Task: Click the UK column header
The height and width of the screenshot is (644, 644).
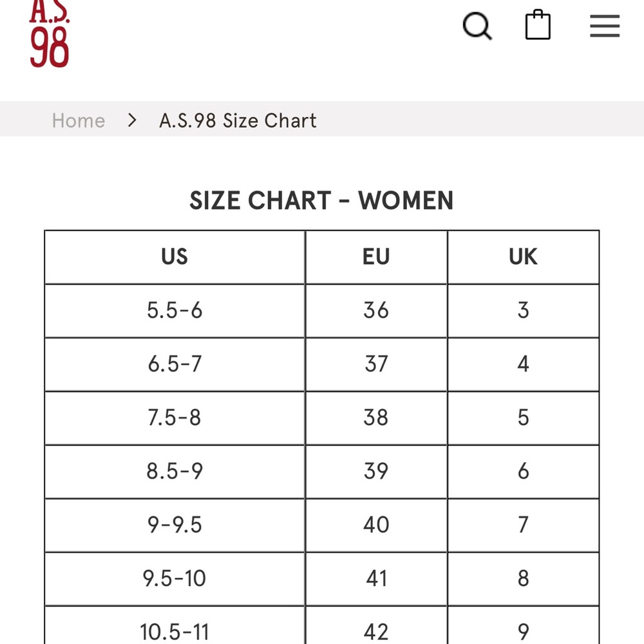Action: coord(523,257)
